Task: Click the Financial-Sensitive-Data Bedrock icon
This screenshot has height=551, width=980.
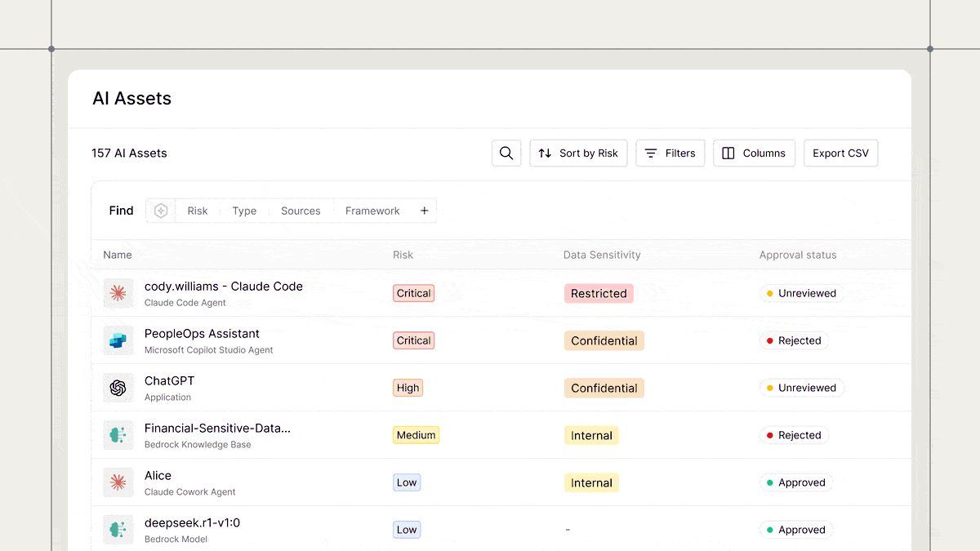Action: coord(118,435)
